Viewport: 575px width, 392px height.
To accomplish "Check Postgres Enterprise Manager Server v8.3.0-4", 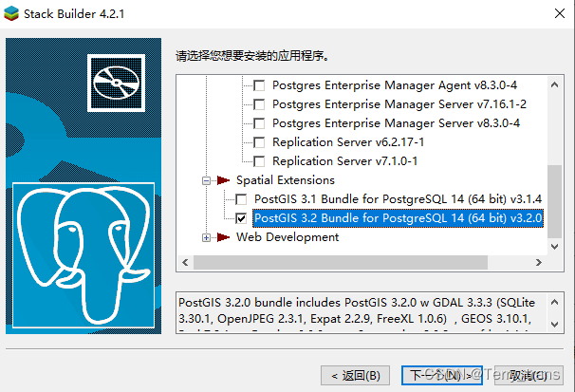I will (x=259, y=123).
